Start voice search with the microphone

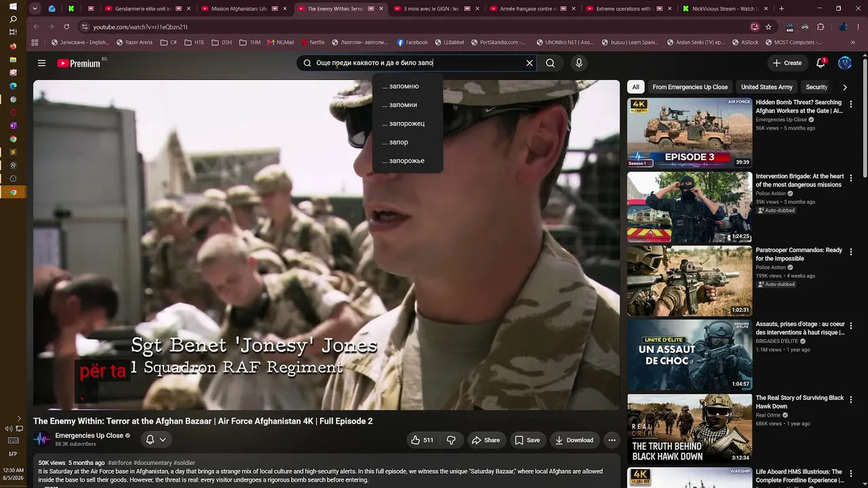(578, 63)
